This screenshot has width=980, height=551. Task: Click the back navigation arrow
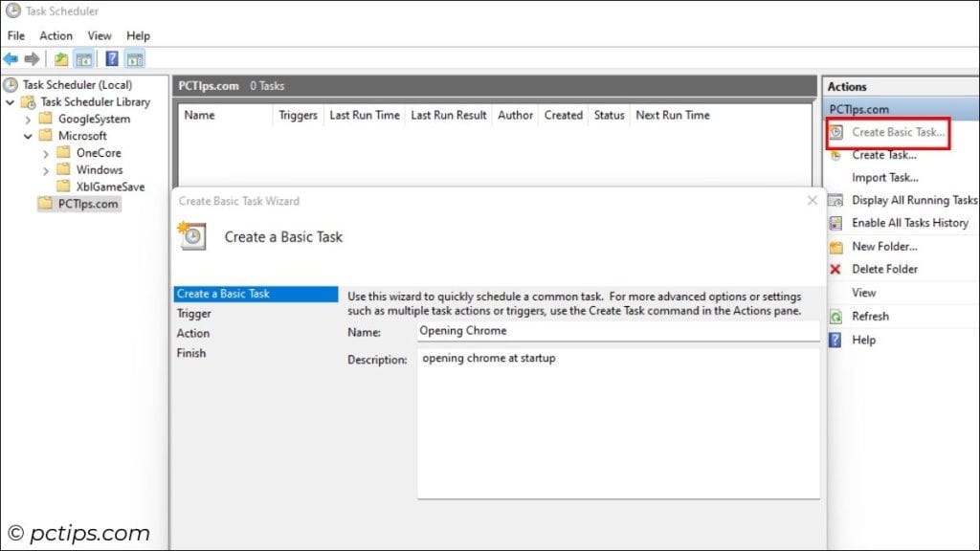11,58
